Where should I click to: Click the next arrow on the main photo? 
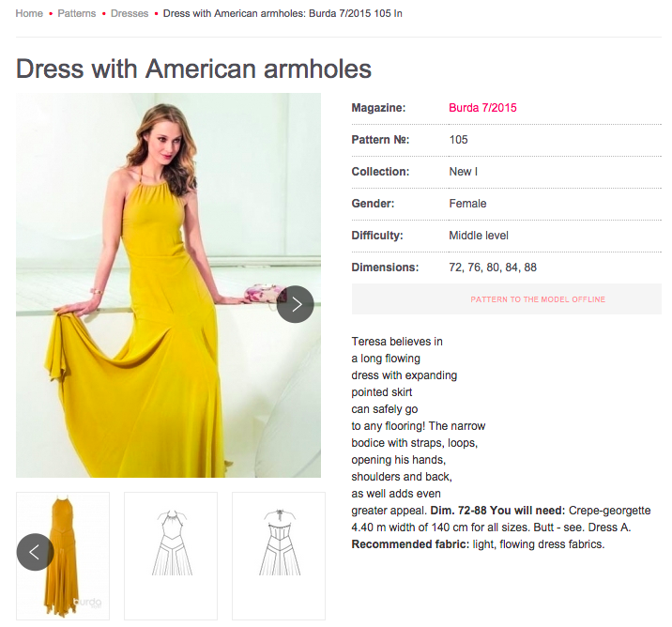tap(295, 304)
